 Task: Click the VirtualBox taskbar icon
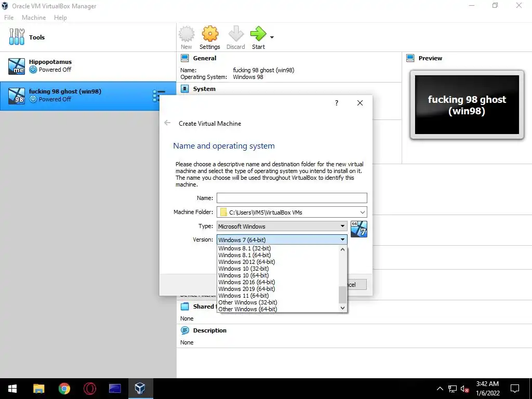tap(140, 389)
